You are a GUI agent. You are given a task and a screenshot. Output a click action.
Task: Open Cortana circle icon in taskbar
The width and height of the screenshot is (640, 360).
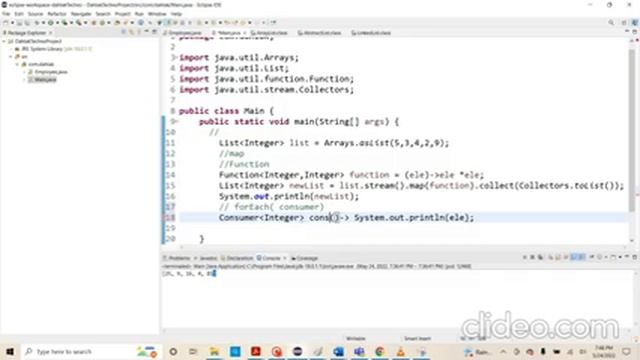(173, 351)
